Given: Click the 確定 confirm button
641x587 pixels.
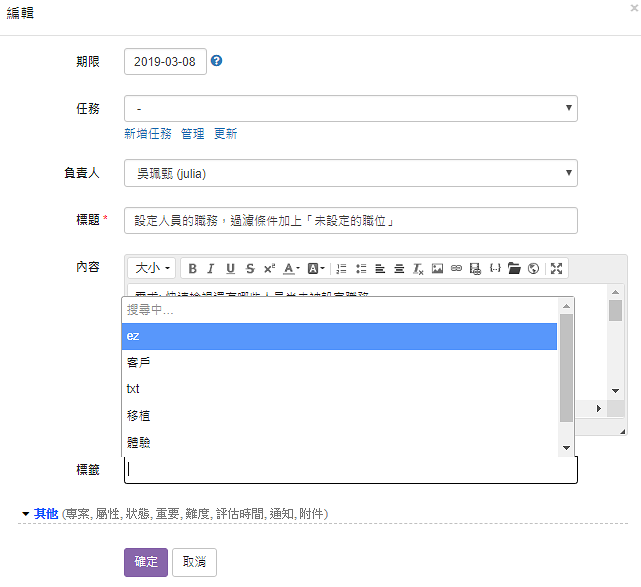Looking at the screenshot, I should 146,562.
